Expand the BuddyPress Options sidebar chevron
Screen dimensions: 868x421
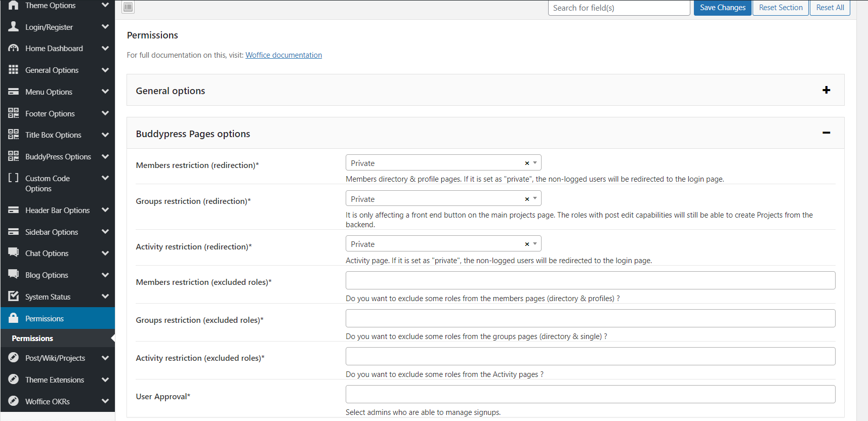[105, 157]
